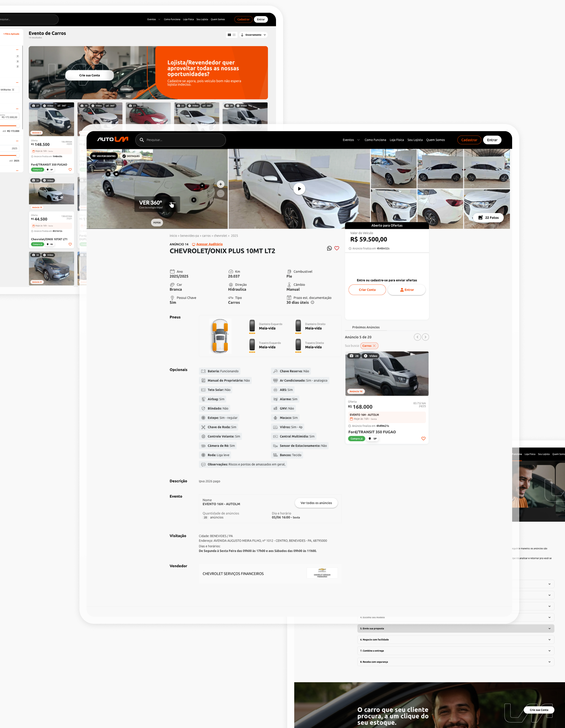Favorite the Chevrolet Onix 44.500 card heart
The image size is (565, 728).
(x=70, y=244)
